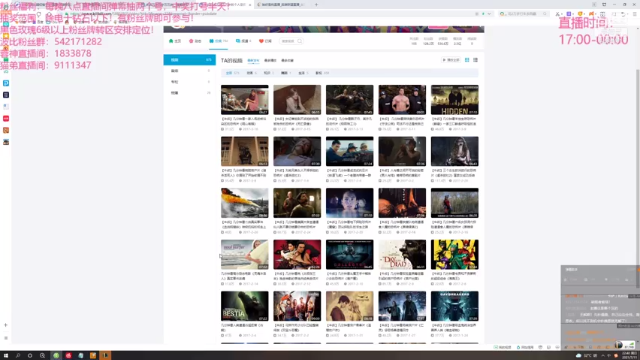
Task: Open the 主页 home tab with green house icon
Action: [175, 41]
